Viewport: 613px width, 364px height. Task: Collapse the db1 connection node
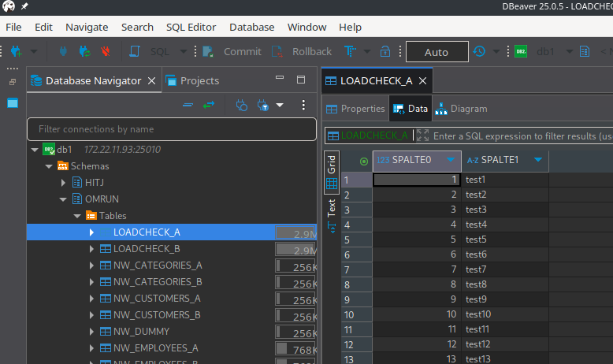[x=35, y=150]
